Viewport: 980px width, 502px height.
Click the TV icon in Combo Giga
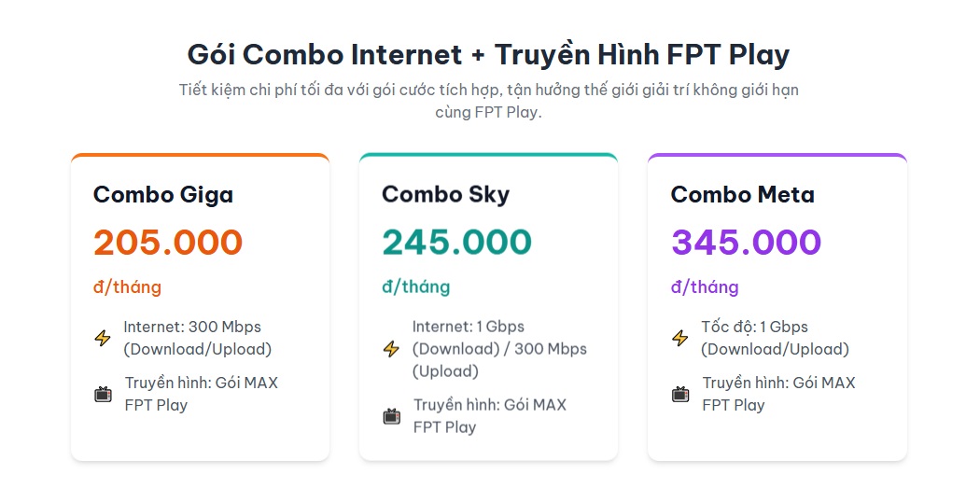click(103, 394)
